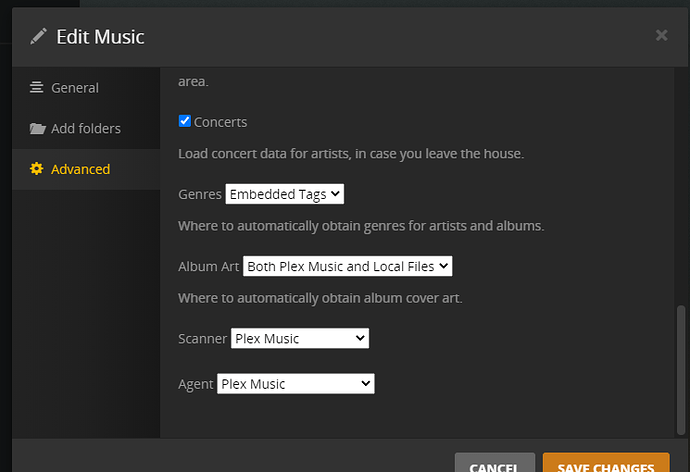The width and height of the screenshot is (690, 472).
Task: Click the list icon next to General
Action: 37,88
